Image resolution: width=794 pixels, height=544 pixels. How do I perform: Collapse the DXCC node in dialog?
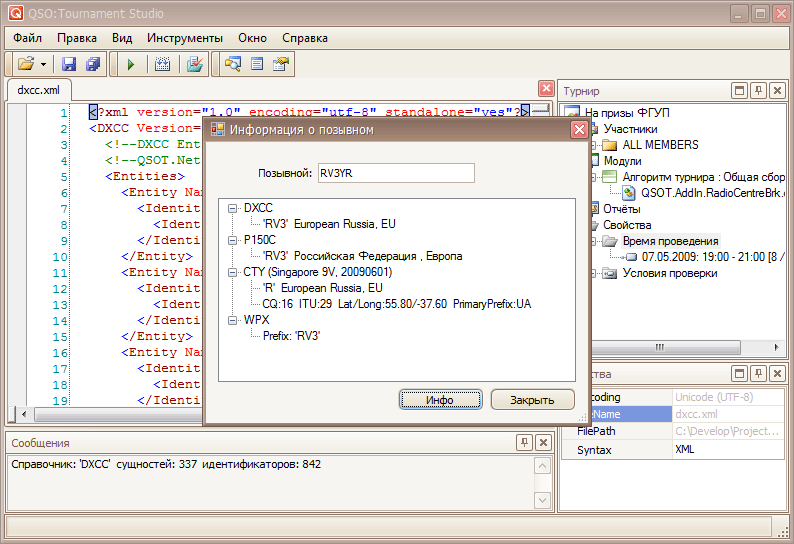coord(233,208)
